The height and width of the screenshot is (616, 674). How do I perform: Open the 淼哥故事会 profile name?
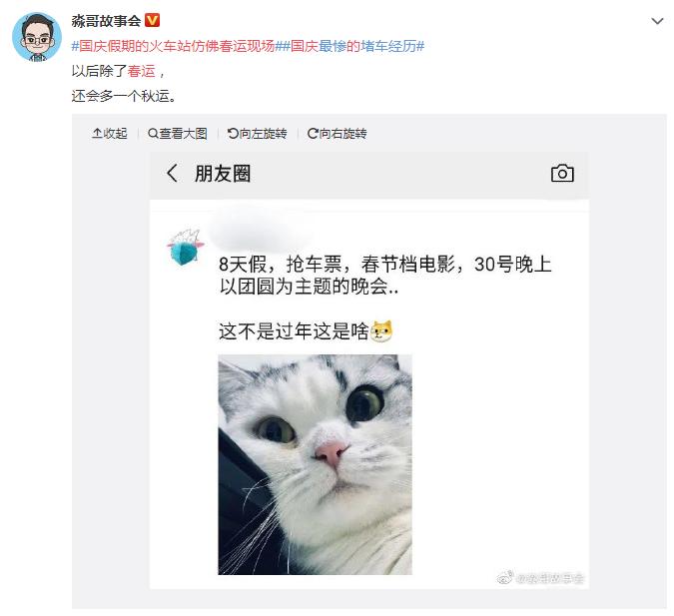pos(106,21)
